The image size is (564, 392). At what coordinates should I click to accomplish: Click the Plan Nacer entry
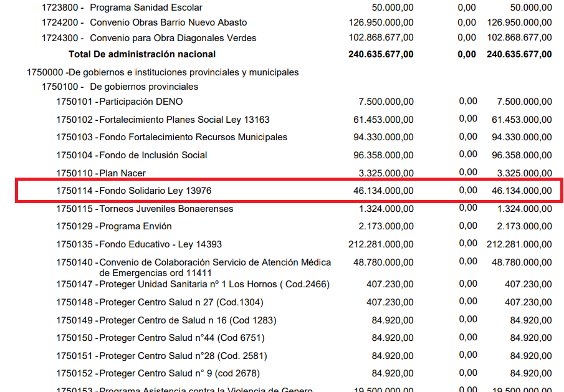[122, 173]
